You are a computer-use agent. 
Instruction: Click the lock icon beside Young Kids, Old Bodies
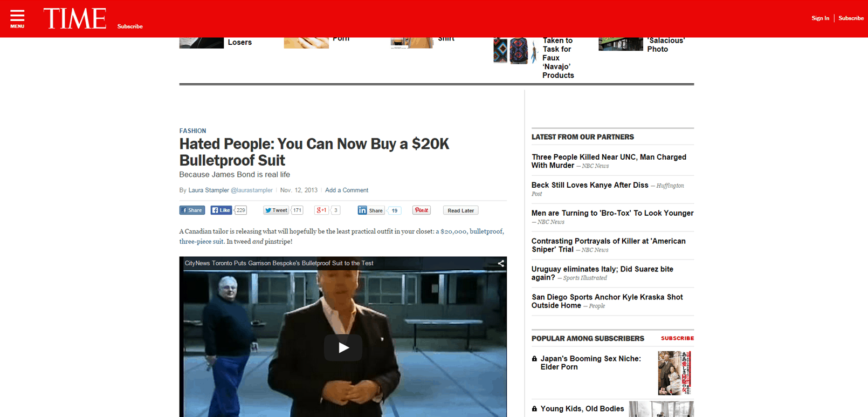(x=534, y=409)
